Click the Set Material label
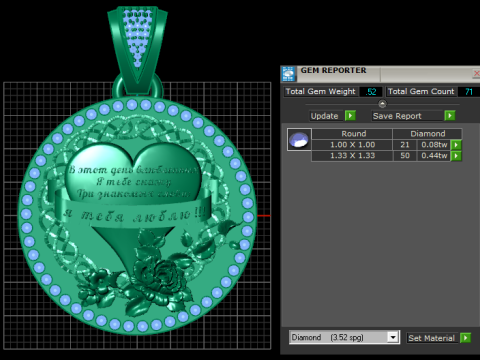 click(x=431, y=338)
